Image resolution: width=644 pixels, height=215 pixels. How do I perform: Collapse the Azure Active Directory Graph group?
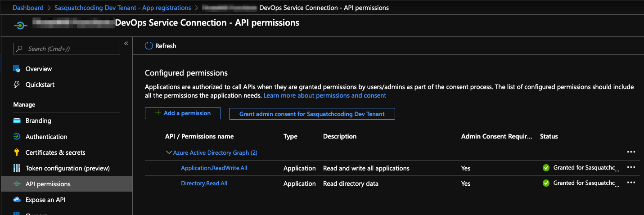tap(169, 153)
